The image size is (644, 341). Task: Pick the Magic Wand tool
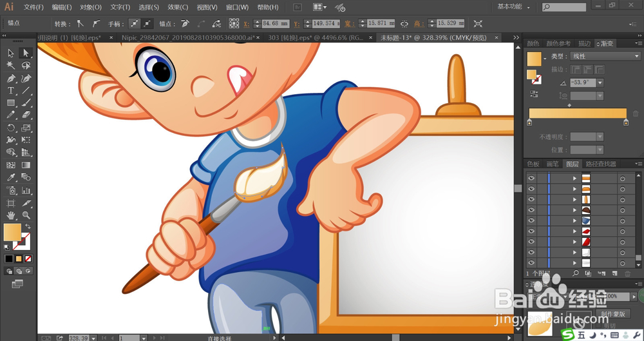11,65
